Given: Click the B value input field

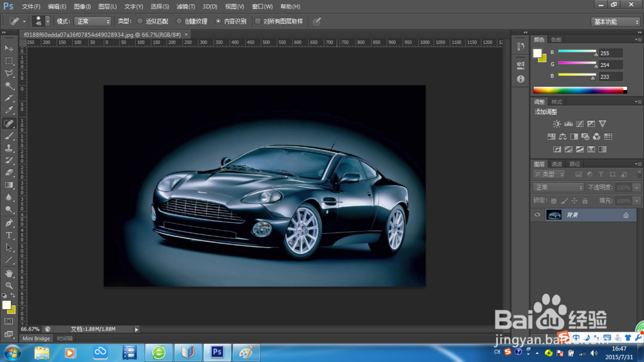Looking at the screenshot, I should [611, 77].
